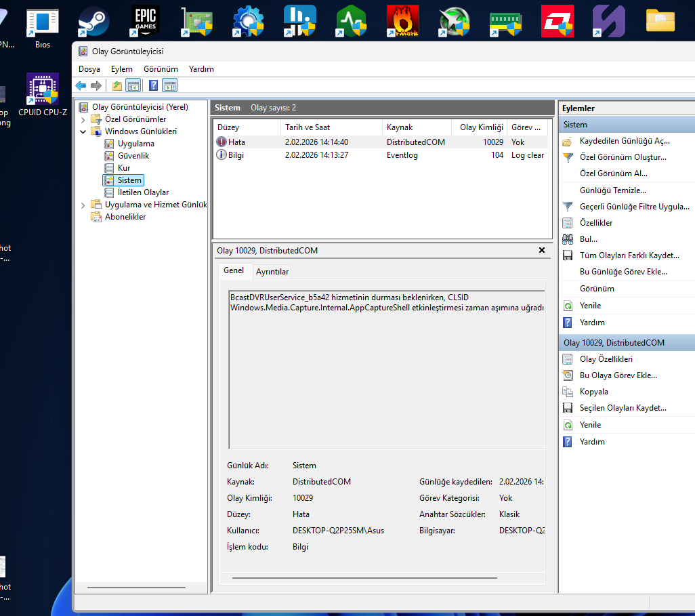This screenshot has width=695, height=616.
Task: Open the red AMD-style desktop shortcut
Action: click(557, 21)
